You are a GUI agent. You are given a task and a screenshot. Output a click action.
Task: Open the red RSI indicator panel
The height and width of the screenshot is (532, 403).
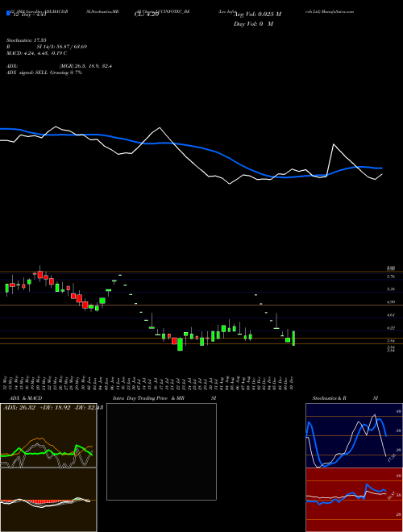point(354,500)
